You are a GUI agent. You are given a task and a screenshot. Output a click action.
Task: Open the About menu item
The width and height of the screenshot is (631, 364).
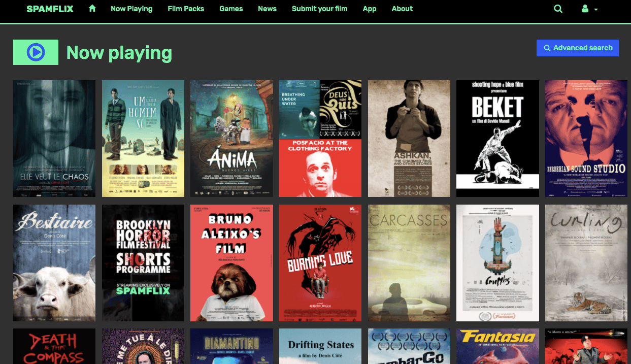pyautogui.click(x=402, y=9)
